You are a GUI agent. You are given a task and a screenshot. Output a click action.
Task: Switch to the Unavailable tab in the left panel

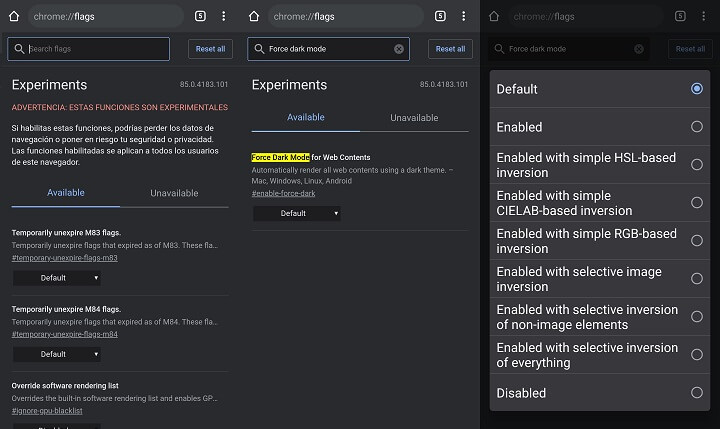pos(174,193)
